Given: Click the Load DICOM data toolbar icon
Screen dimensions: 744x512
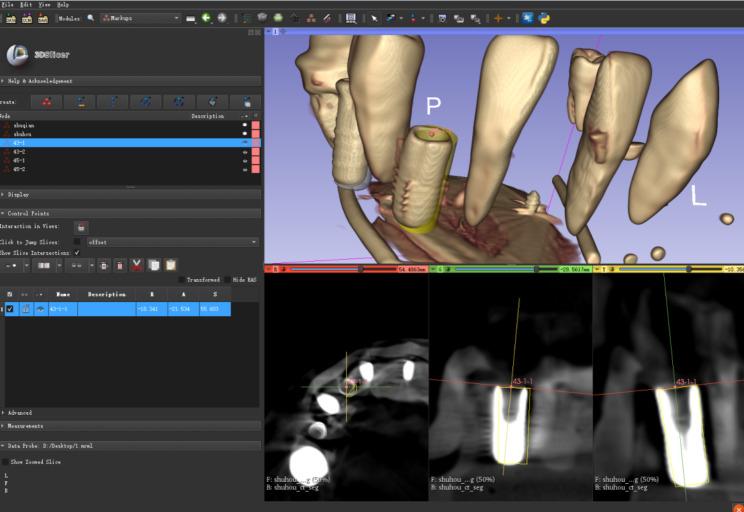Looking at the screenshot, I should tap(27, 19).
